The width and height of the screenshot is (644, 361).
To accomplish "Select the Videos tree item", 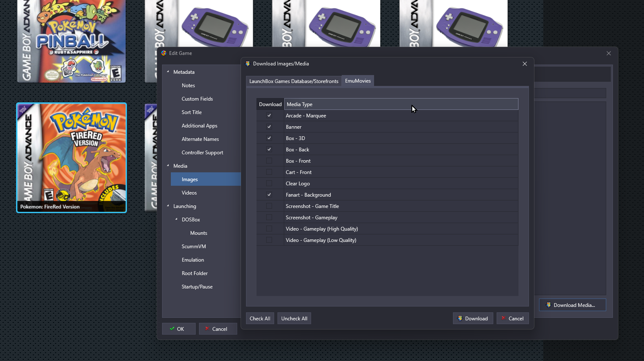I will coord(189,192).
